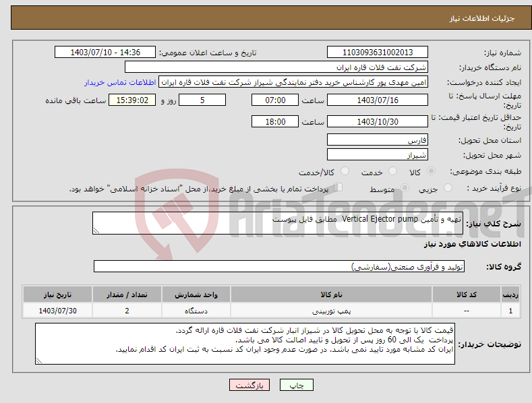Image resolution: width=532 pixels, height=403 pixels.
Task: Click the شماره نیاز field 1103093631002013
Action: click(x=378, y=53)
